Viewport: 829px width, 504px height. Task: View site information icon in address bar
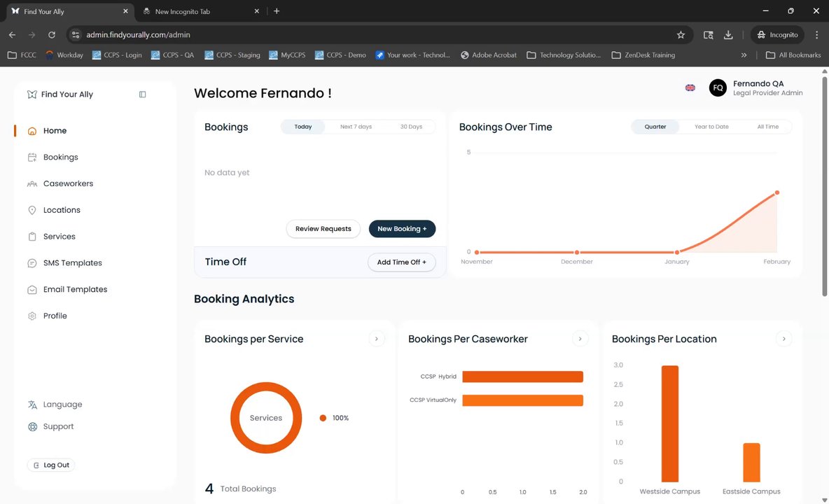click(x=76, y=35)
